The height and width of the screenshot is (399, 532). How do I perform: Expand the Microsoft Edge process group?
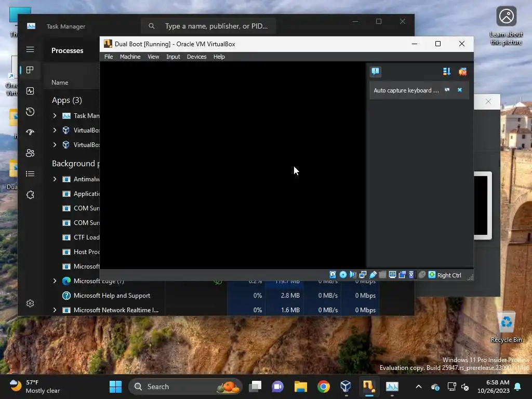pyautogui.click(x=55, y=281)
